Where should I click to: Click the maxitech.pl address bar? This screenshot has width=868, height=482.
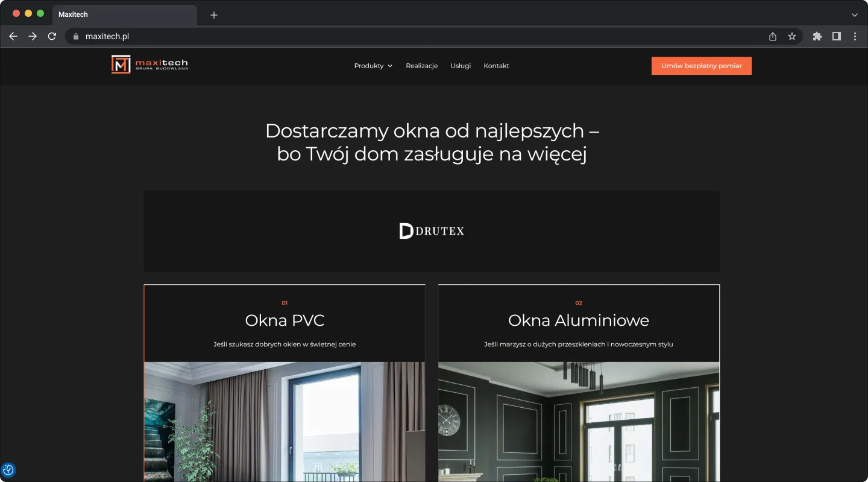coord(386,36)
